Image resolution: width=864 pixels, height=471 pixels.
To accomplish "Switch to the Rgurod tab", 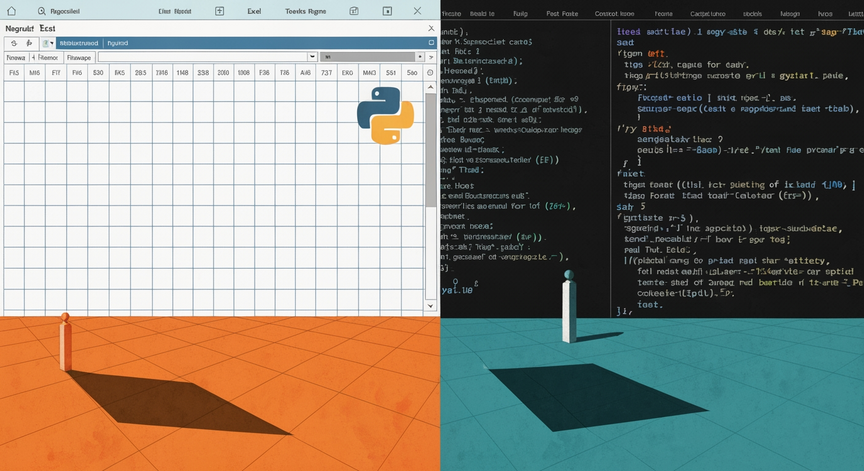I will point(117,43).
